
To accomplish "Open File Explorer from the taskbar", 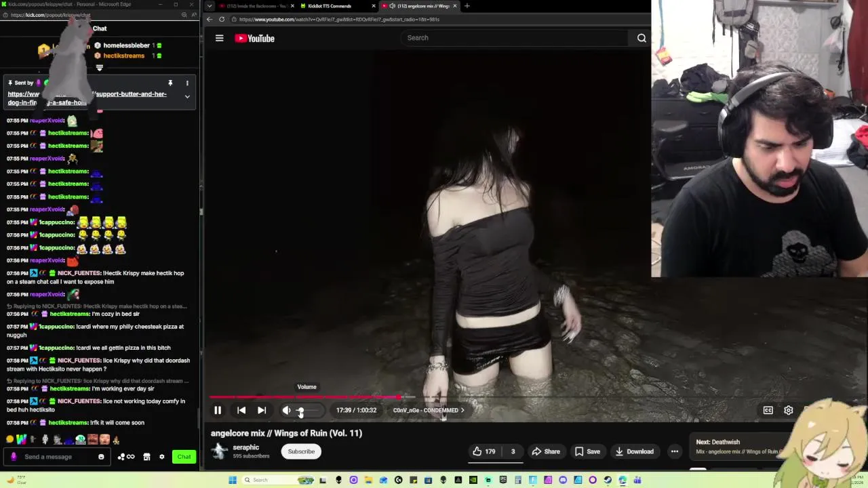I will tap(368, 480).
